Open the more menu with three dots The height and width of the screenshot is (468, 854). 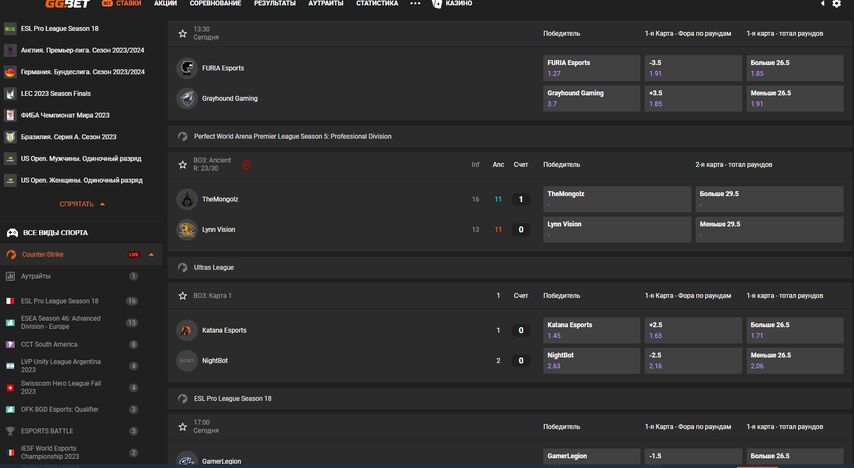tap(415, 3)
